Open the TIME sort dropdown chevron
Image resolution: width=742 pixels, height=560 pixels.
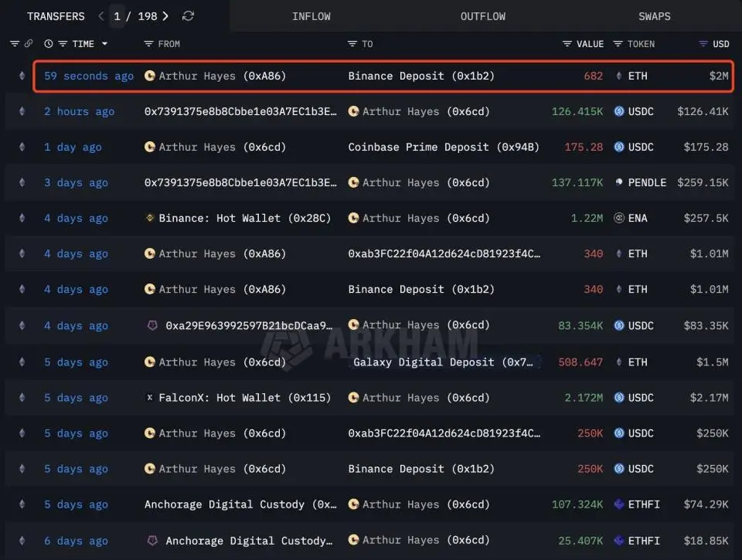pos(104,44)
